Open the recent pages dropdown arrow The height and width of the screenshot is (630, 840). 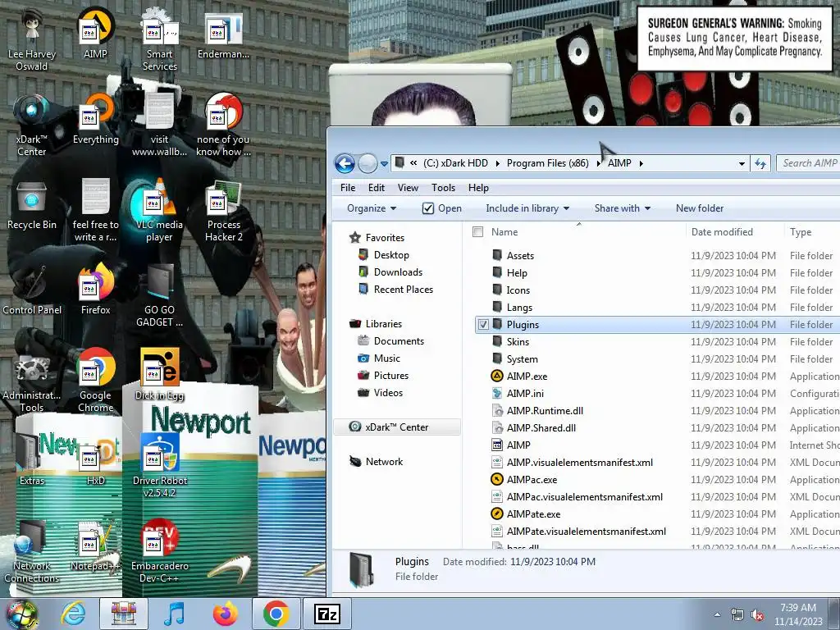384,164
